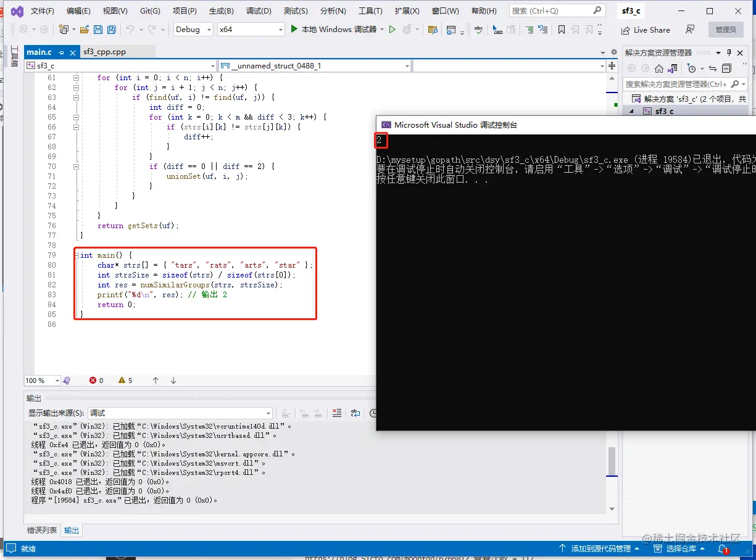756x560 pixels.
Task: Collapse the sf3_c project node
Action: point(631,111)
